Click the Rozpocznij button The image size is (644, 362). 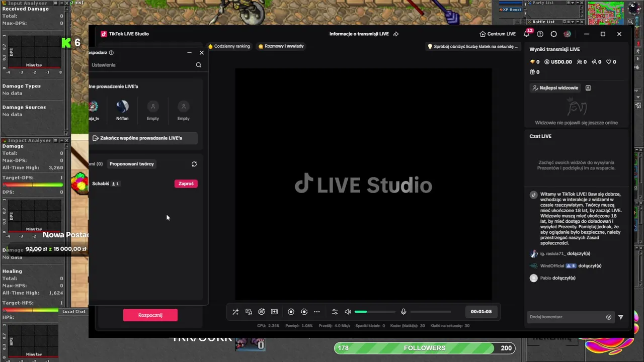coord(150,315)
